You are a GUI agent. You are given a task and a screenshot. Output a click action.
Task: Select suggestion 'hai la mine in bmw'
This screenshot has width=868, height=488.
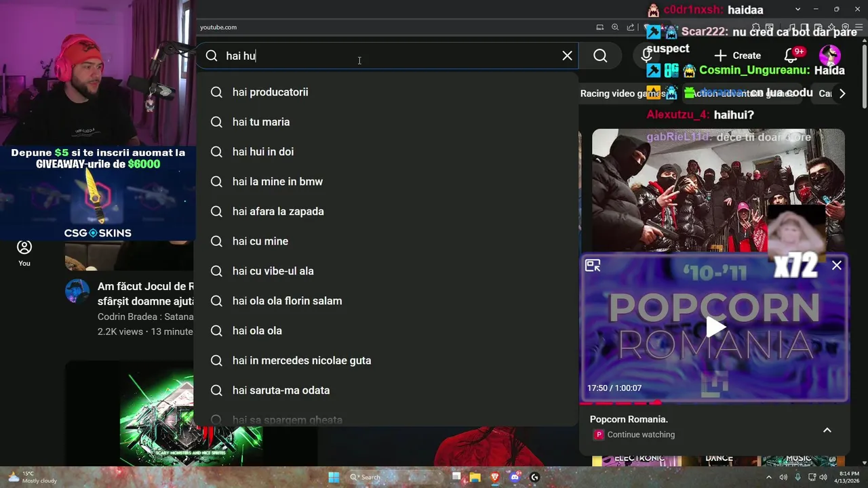(x=387, y=182)
